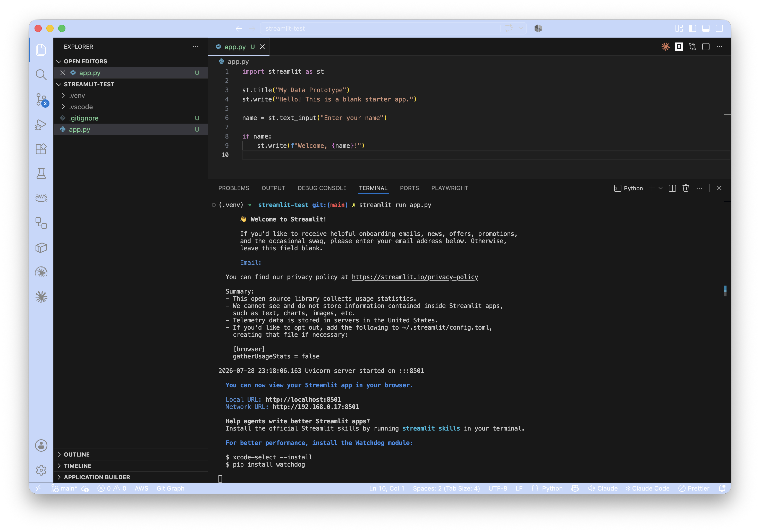Viewport: 760px width, 532px height.
Task: Open Run and Debug view
Action: (x=41, y=125)
